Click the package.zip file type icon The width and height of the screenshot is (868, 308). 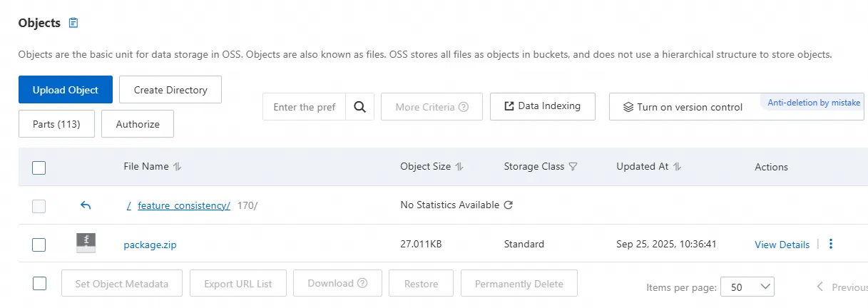[x=86, y=244]
